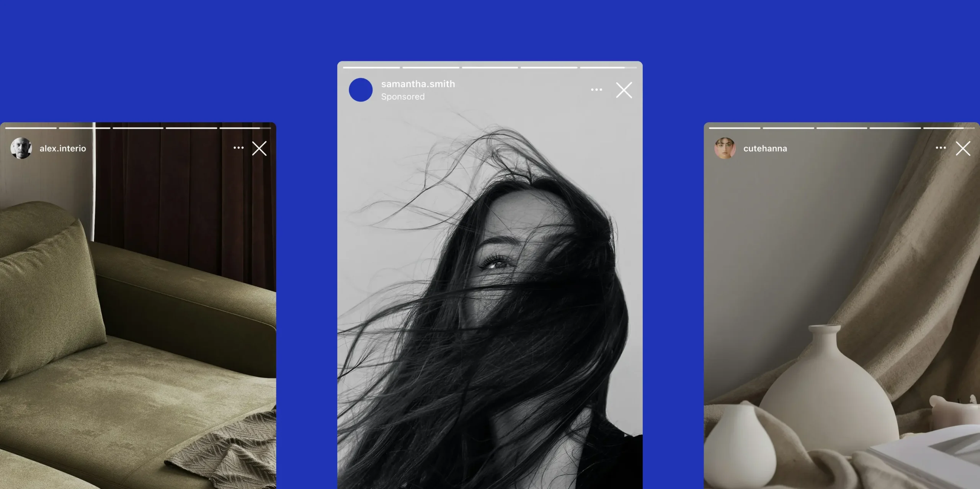Open samantha.smith username link
Image resolution: width=980 pixels, height=489 pixels.
(418, 84)
